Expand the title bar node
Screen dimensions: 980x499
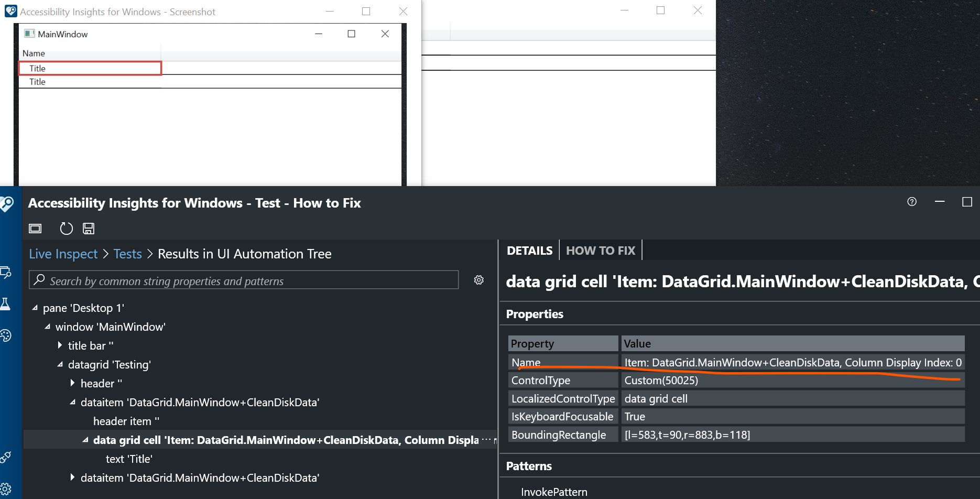60,345
